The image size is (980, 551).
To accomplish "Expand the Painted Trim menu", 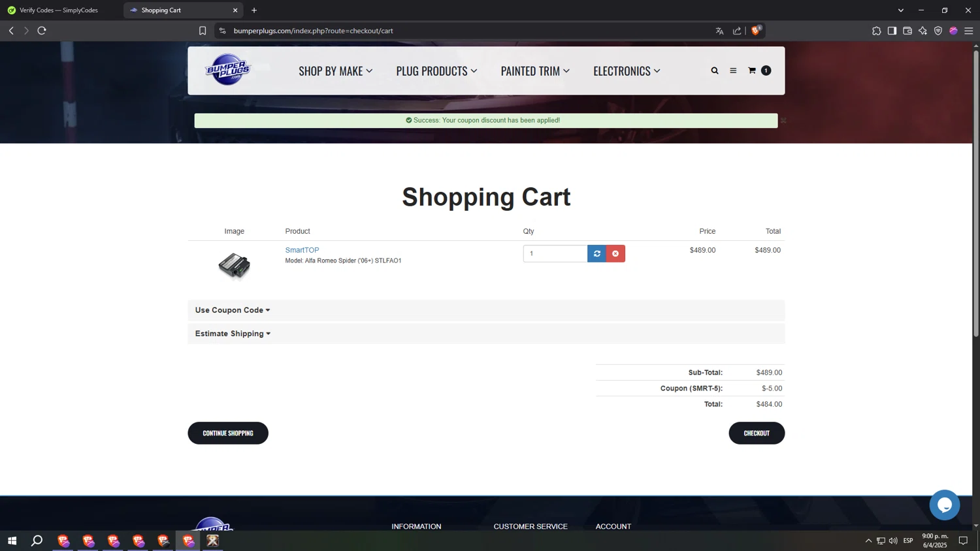I will [535, 71].
